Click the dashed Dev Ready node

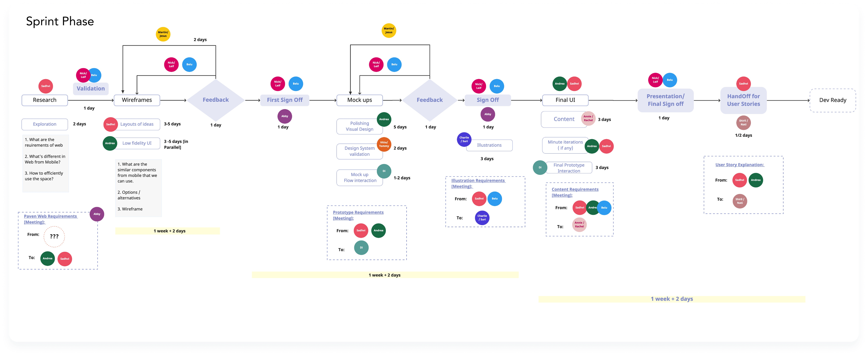(833, 100)
